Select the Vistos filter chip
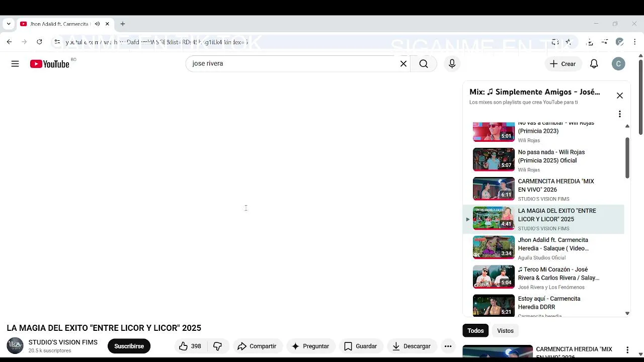The height and width of the screenshot is (362, 644). tap(505, 330)
